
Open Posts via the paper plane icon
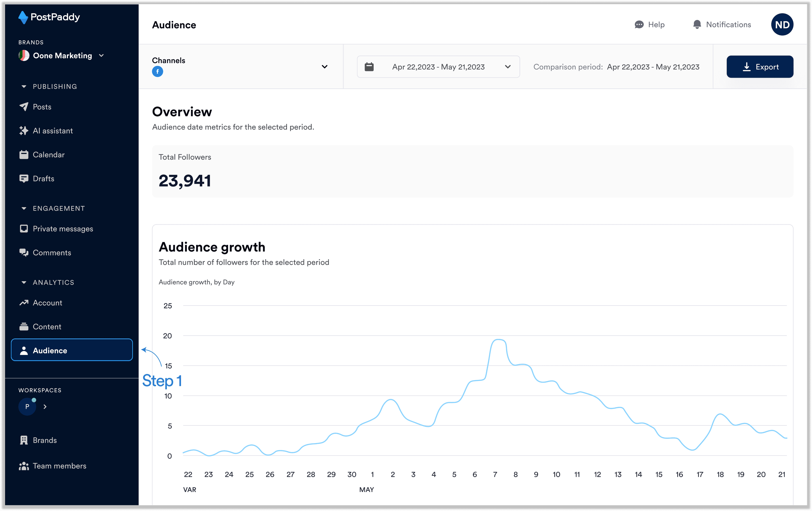tap(24, 107)
